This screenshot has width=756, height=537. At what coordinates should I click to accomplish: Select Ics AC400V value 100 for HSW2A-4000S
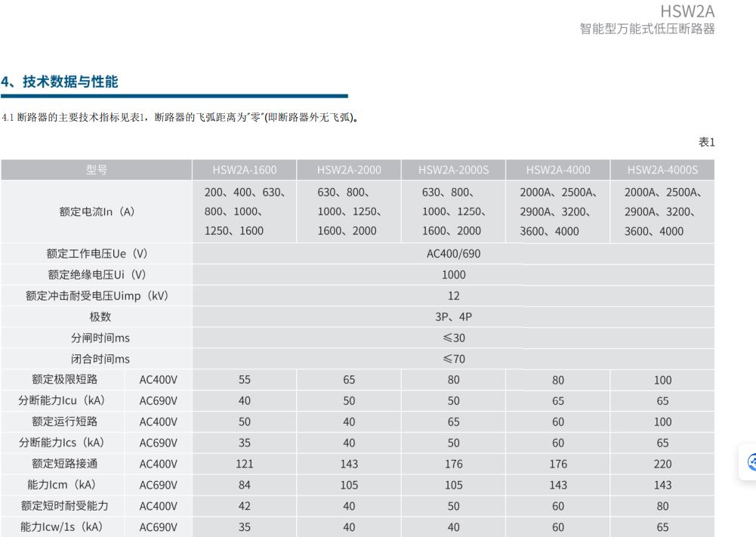coord(662,421)
